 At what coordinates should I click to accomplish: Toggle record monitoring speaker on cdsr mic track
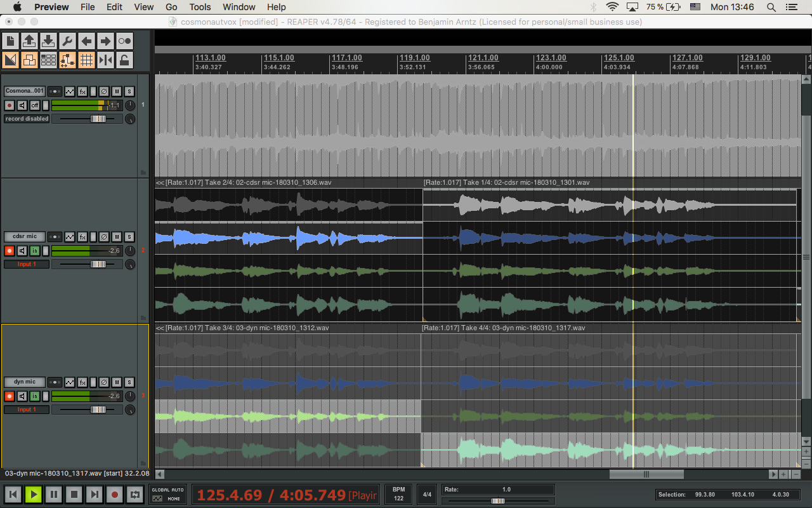(x=22, y=251)
